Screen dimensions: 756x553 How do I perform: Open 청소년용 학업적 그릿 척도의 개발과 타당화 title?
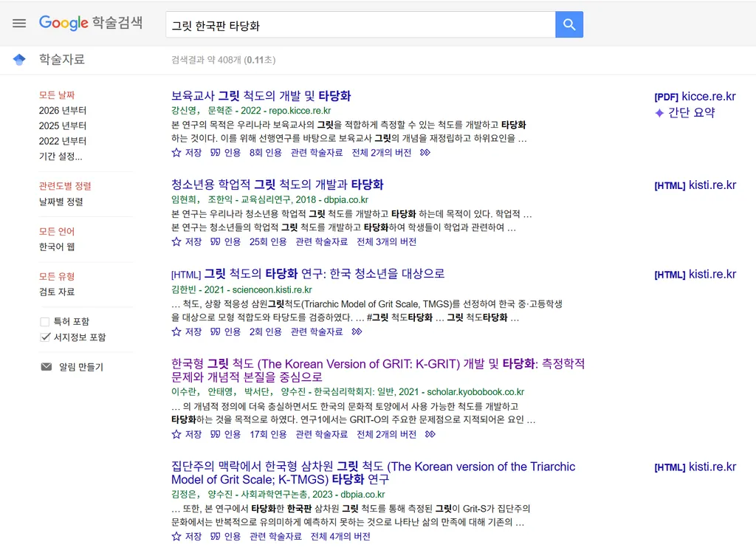point(278,185)
